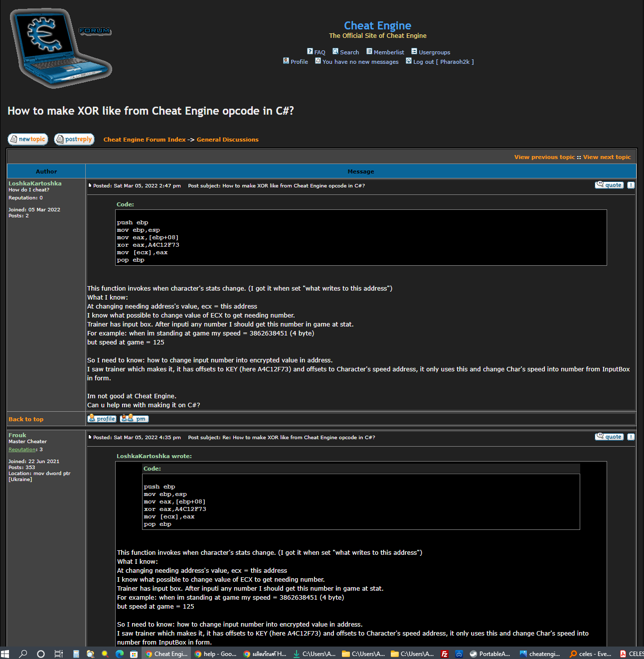
Task: Open Windows taskbar search
Action: tap(23, 654)
